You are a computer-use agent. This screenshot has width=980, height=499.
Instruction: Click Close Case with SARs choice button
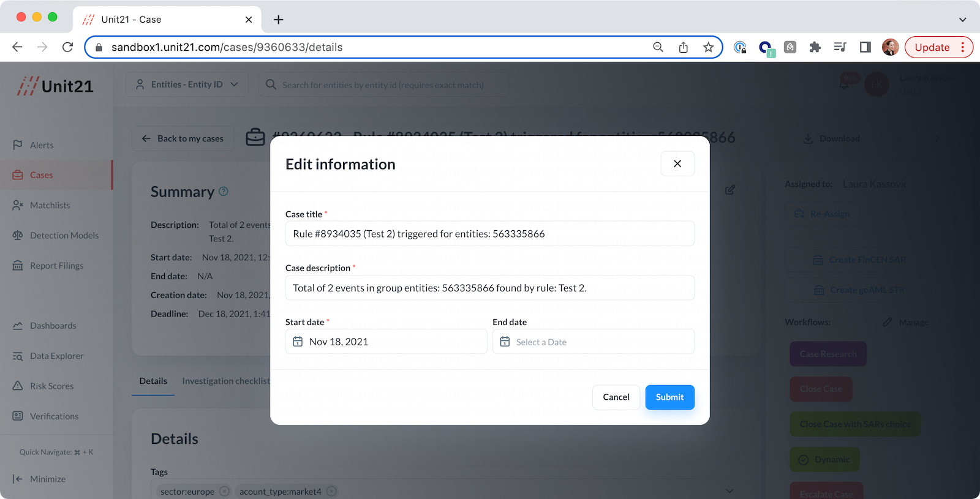coord(855,424)
